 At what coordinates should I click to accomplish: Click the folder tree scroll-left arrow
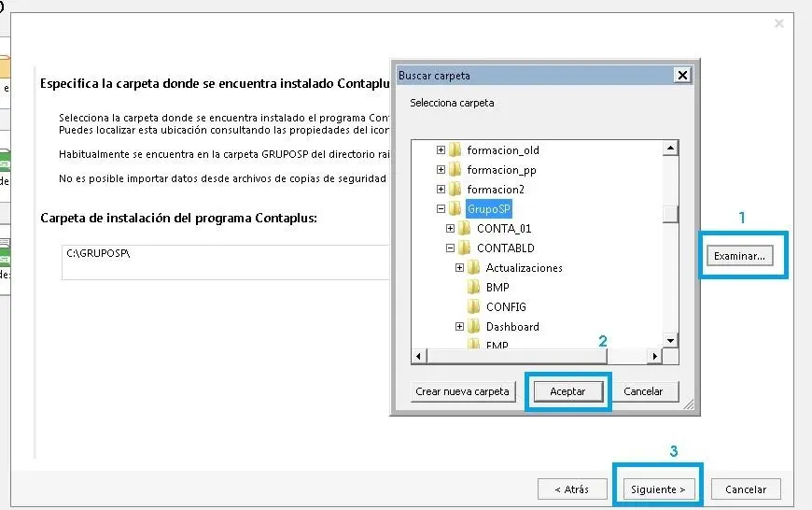419,356
